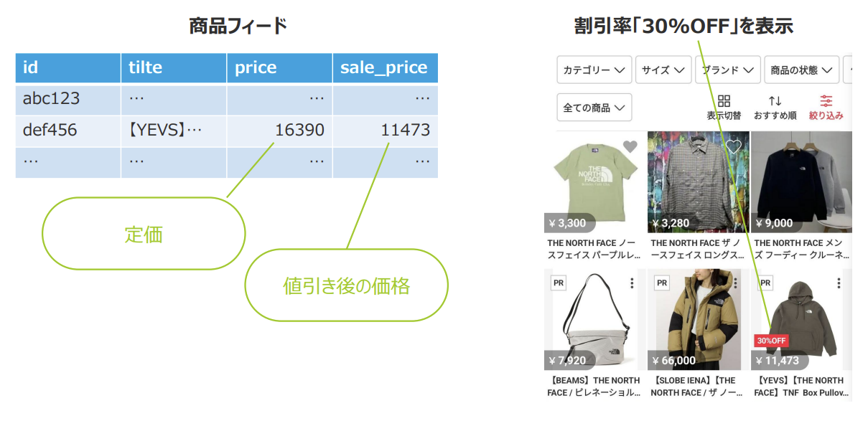The width and height of the screenshot is (868, 421).
Task: Tap the 表示切替 grid view icon
Action: (x=724, y=101)
